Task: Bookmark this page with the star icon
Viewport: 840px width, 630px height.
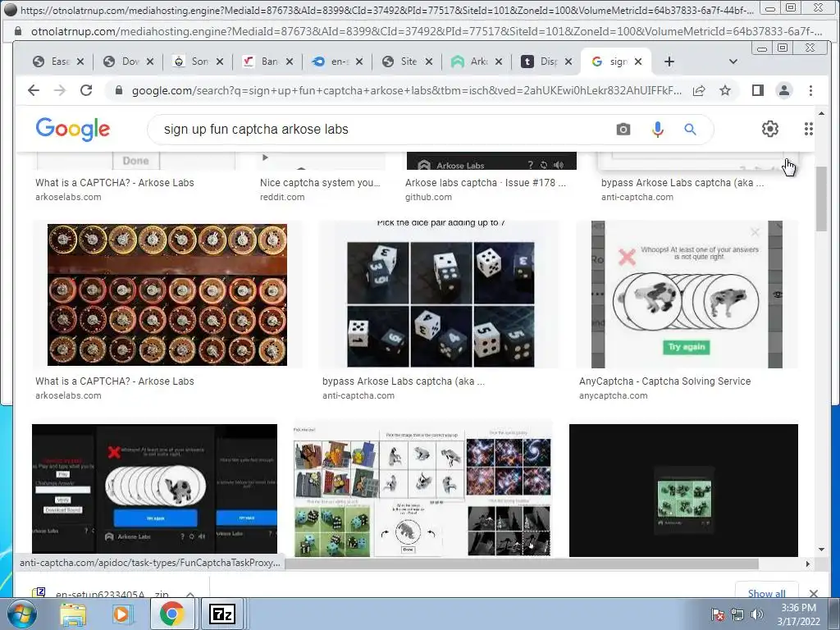Action: pos(725,90)
